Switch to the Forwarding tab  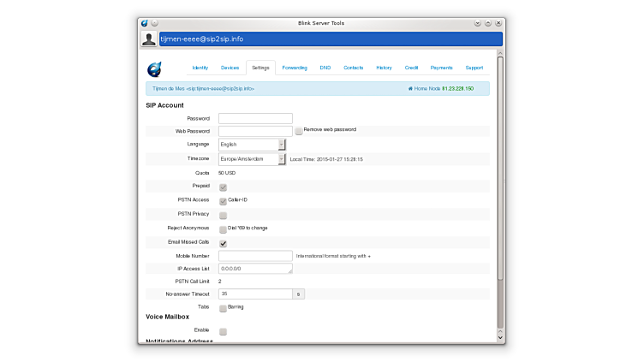pyautogui.click(x=294, y=68)
